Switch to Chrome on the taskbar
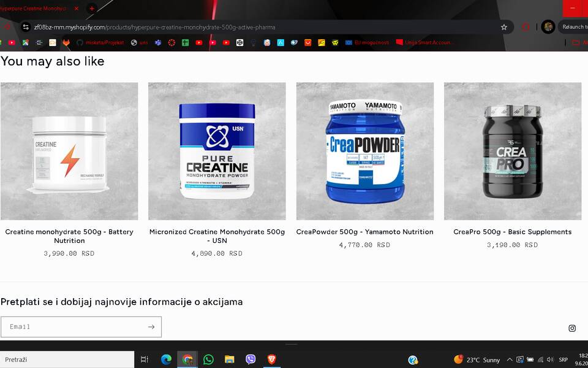Viewport: 588px width, 368px height. 187,359
